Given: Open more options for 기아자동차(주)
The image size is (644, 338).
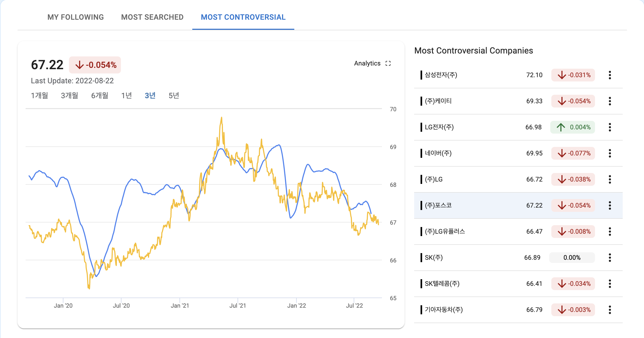Looking at the screenshot, I should [610, 310].
